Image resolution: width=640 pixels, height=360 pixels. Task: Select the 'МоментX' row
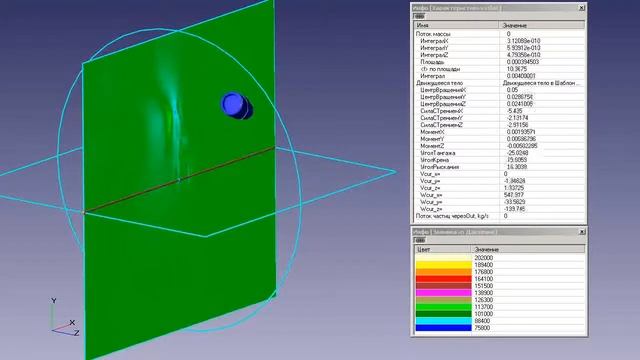tap(499, 132)
